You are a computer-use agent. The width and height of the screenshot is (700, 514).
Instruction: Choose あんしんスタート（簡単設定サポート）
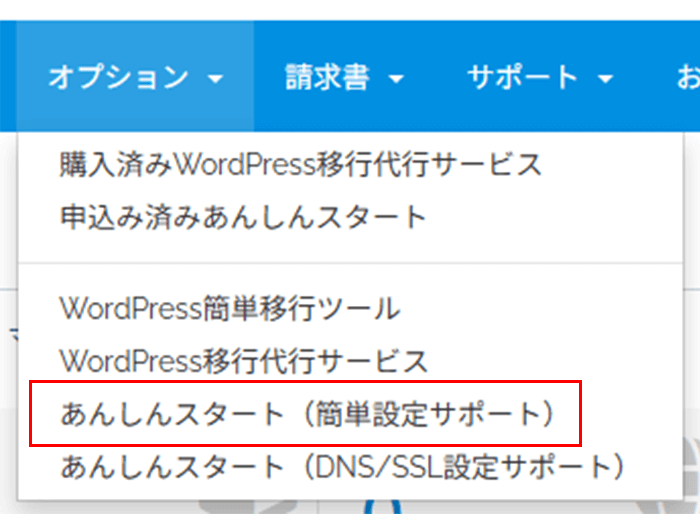[306, 412]
